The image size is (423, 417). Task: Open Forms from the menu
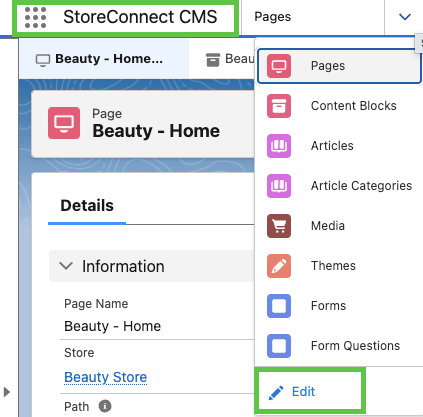pos(339,306)
